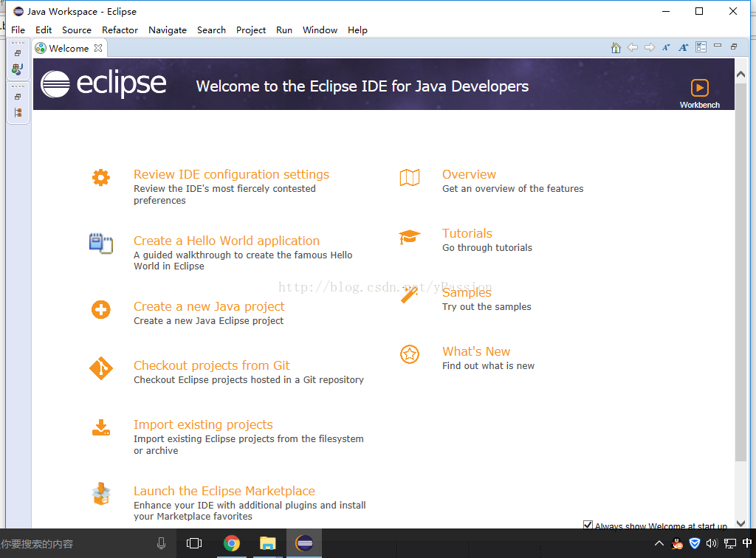Open Launch the Eclipse Marketplace link
The width and height of the screenshot is (756, 558).
[224, 491]
